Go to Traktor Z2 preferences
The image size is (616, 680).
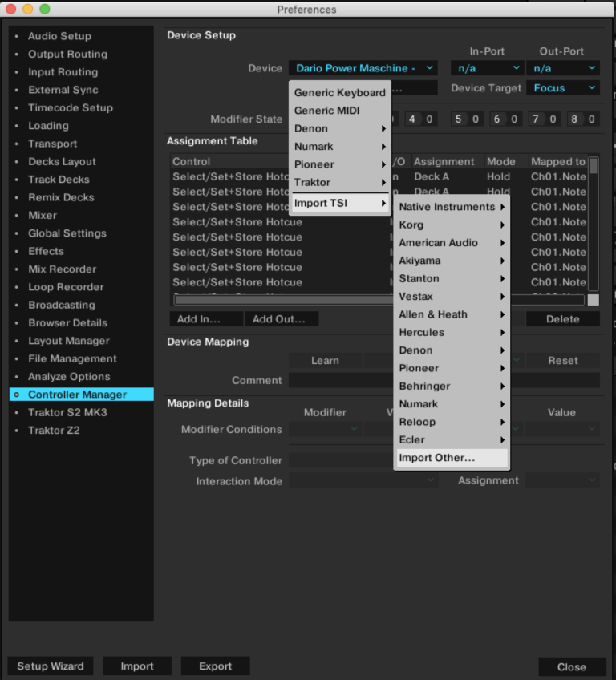pos(54,431)
